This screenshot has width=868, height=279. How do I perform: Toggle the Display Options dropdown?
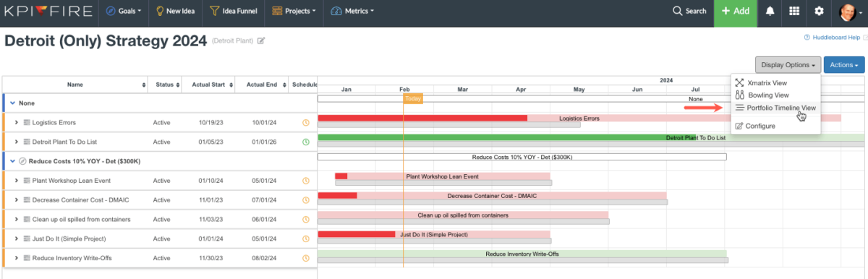click(x=788, y=65)
